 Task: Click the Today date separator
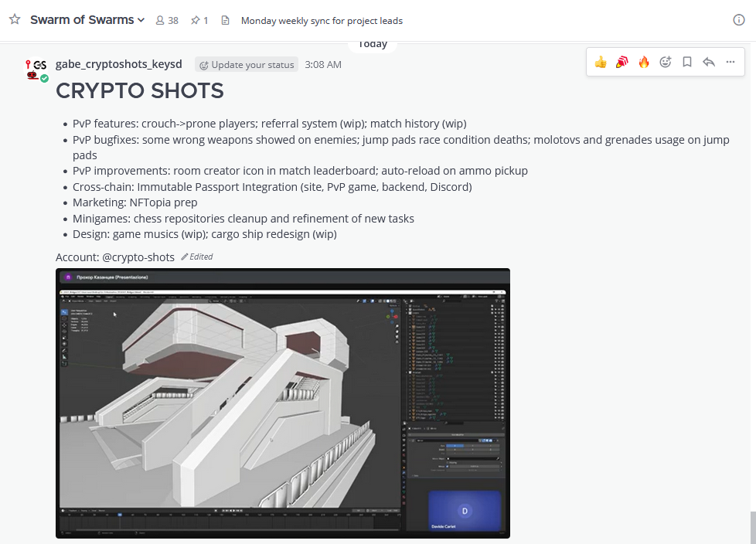373,44
